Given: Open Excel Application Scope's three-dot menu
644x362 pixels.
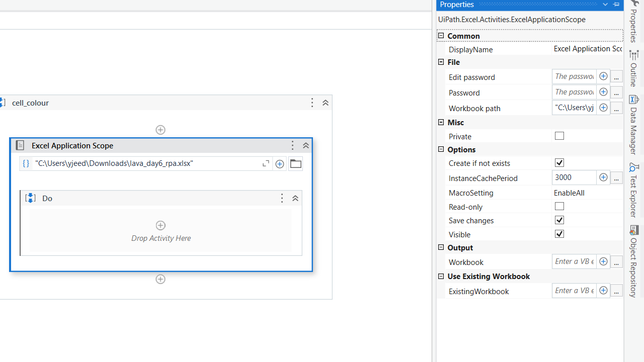Looking at the screenshot, I should [292, 145].
